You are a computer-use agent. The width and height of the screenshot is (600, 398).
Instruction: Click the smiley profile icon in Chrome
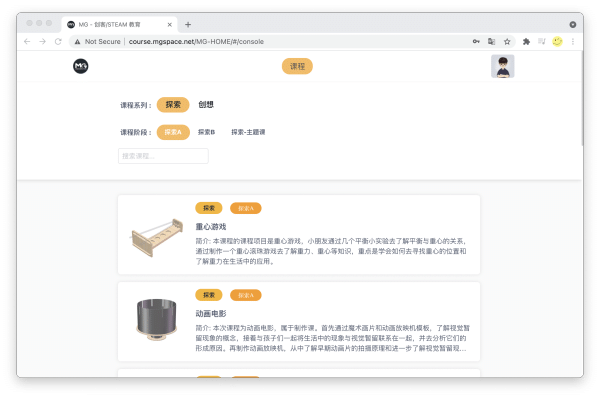[558, 41]
